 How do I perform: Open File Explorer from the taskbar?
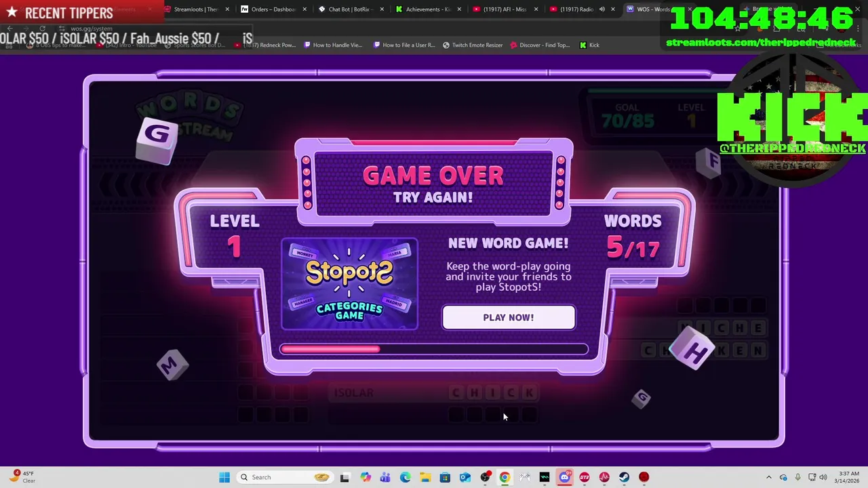click(425, 477)
